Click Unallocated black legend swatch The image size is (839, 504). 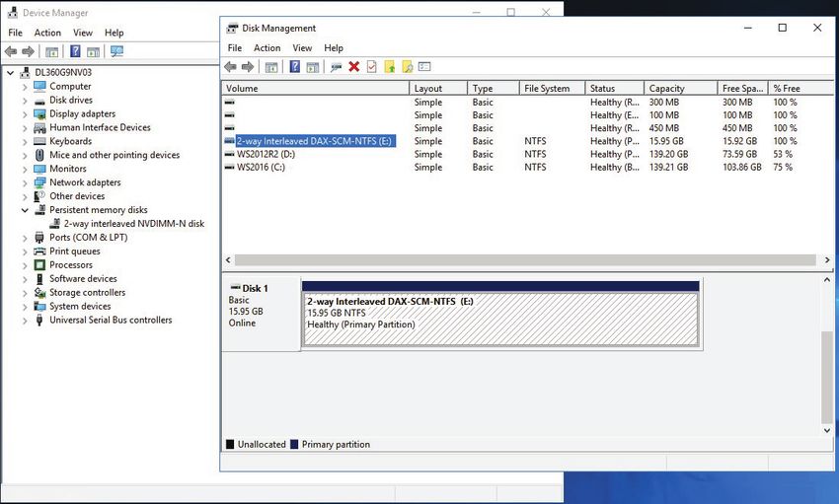230,444
